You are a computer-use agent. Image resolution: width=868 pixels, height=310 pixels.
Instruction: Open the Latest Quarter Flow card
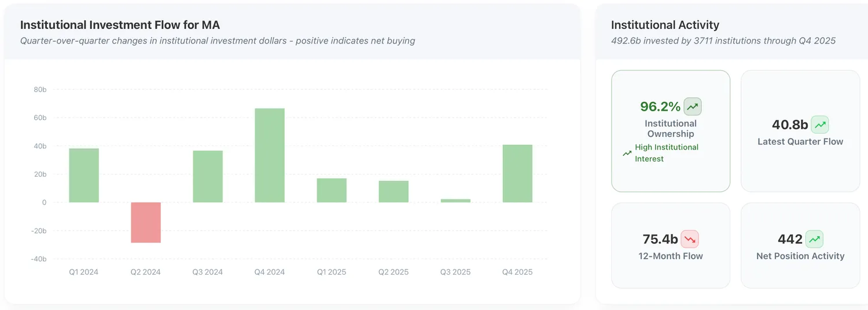click(x=800, y=131)
